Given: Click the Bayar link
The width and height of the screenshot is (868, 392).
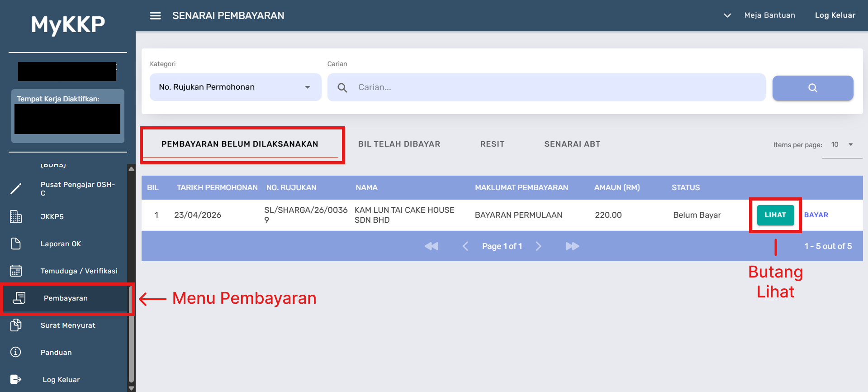Looking at the screenshot, I should coord(816,215).
